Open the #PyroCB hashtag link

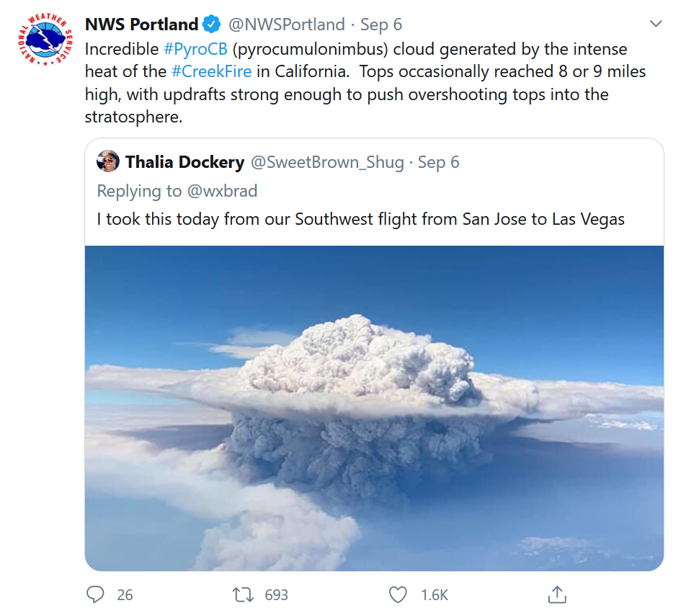pyautogui.click(x=195, y=50)
